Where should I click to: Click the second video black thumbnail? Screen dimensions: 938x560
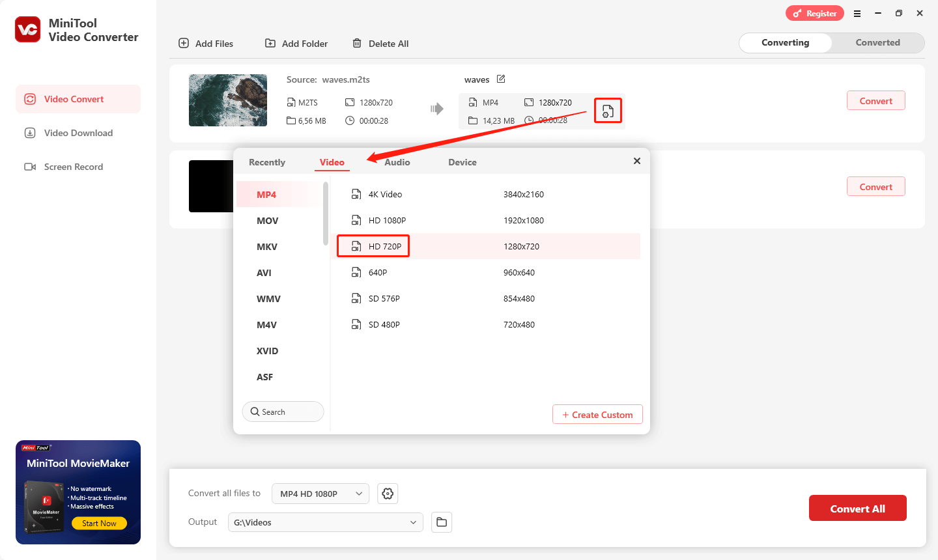pyautogui.click(x=211, y=186)
